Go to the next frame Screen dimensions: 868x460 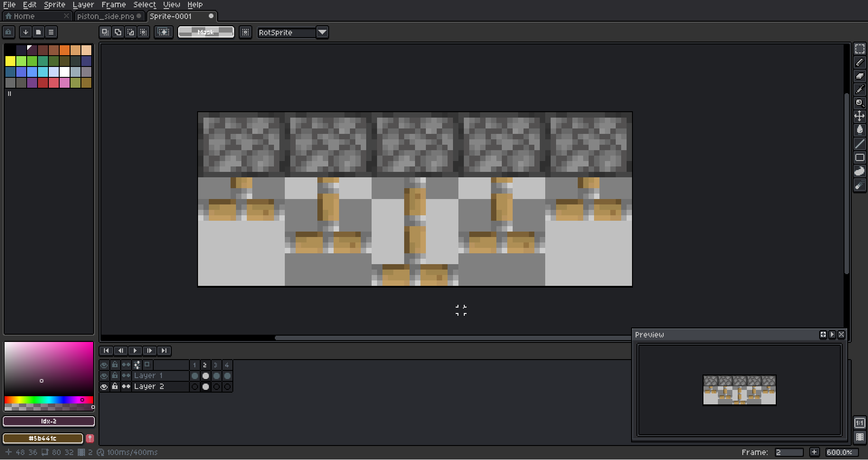click(150, 351)
